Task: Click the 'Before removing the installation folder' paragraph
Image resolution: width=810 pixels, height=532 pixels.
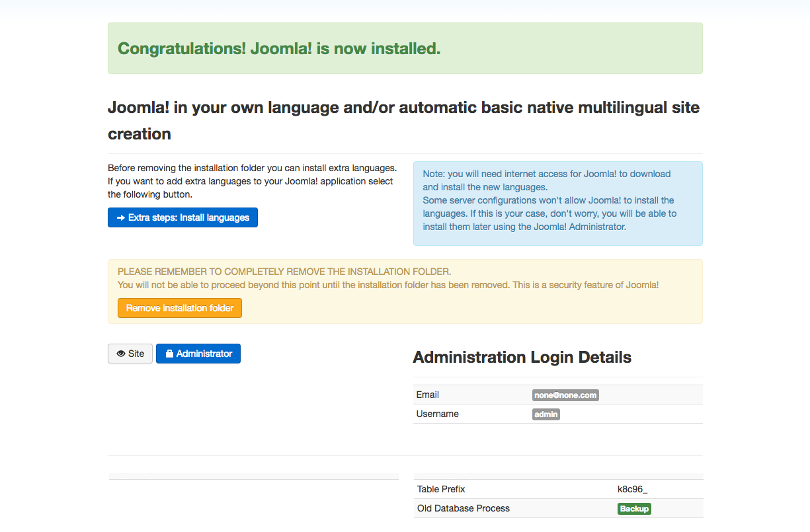Action: coord(252,181)
